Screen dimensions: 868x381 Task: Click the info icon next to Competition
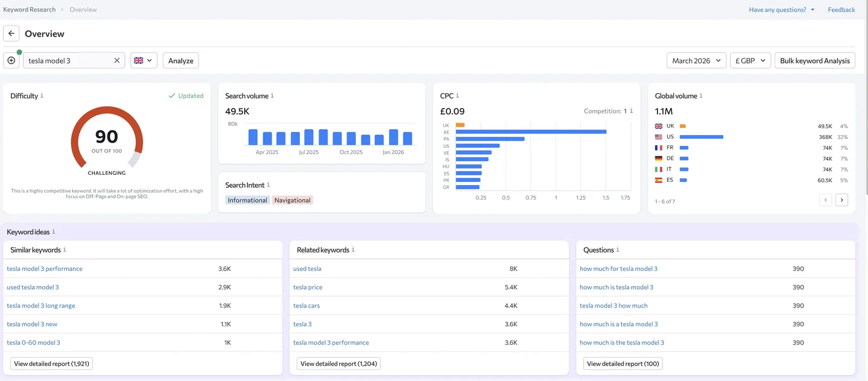click(631, 111)
